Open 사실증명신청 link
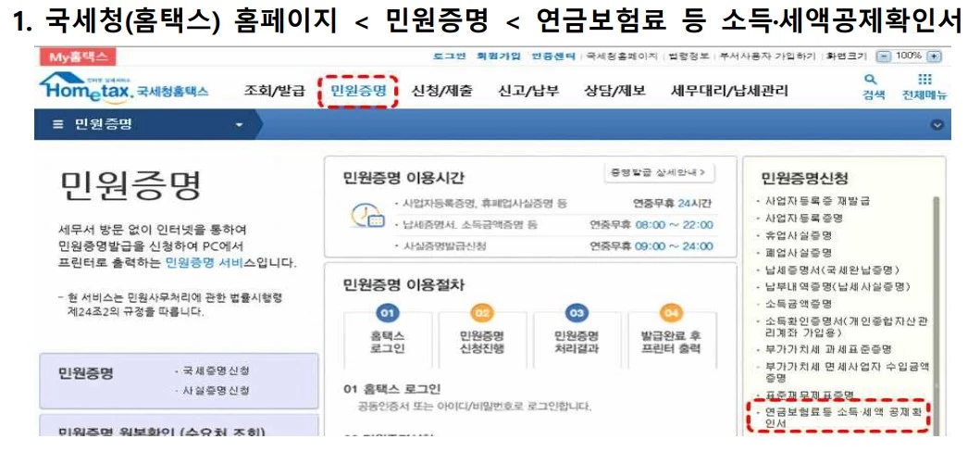Image resolution: width=980 pixels, height=464 pixels. point(216,390)
